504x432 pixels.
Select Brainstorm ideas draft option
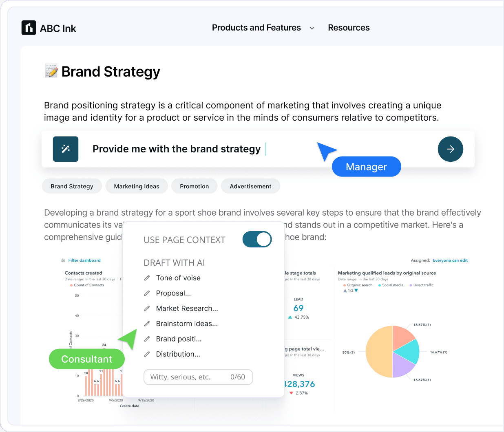(187, 324)
